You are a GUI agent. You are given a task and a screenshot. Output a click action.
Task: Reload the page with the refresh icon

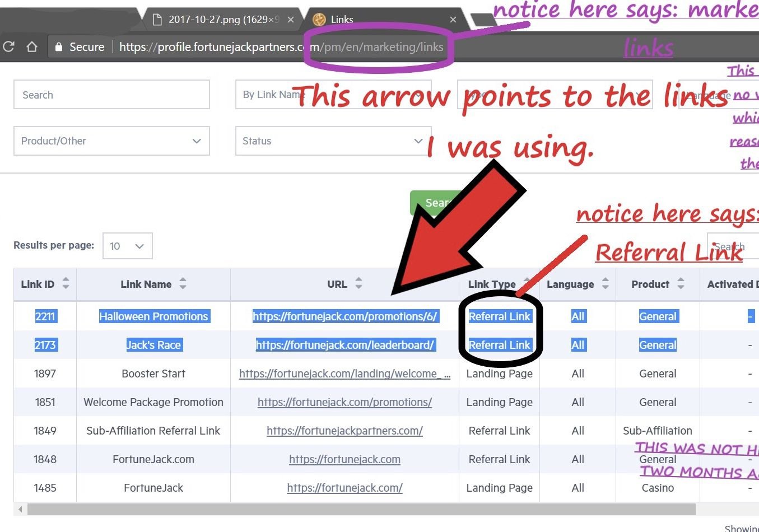pyautogui.click(x=8, y=46)
